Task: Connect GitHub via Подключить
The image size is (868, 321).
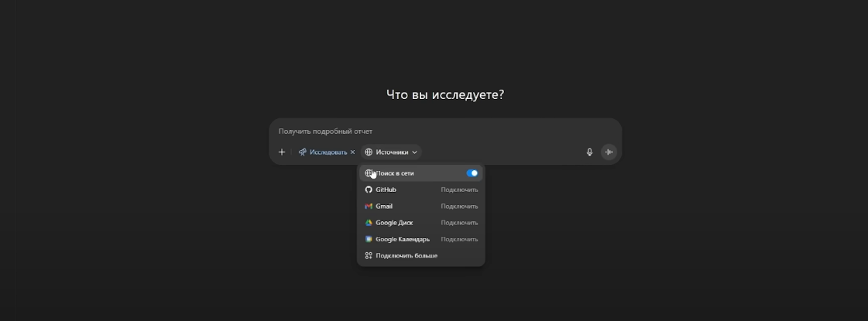Action: [459, 190]
